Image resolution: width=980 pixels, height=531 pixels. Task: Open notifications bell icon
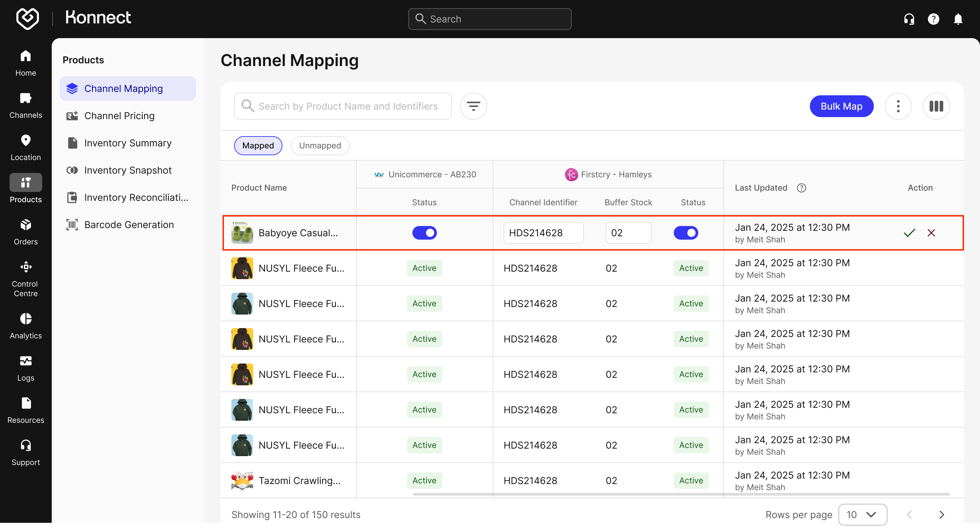click(x=958, y=19)
